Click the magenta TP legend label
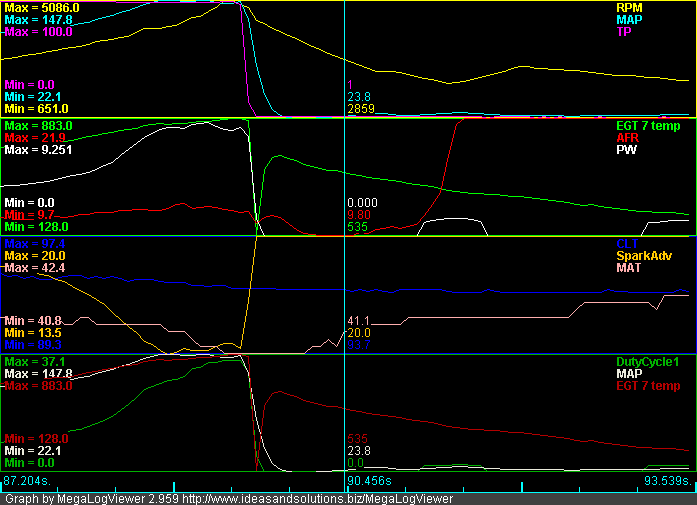697x505 pixels. [x=624, y=32]
